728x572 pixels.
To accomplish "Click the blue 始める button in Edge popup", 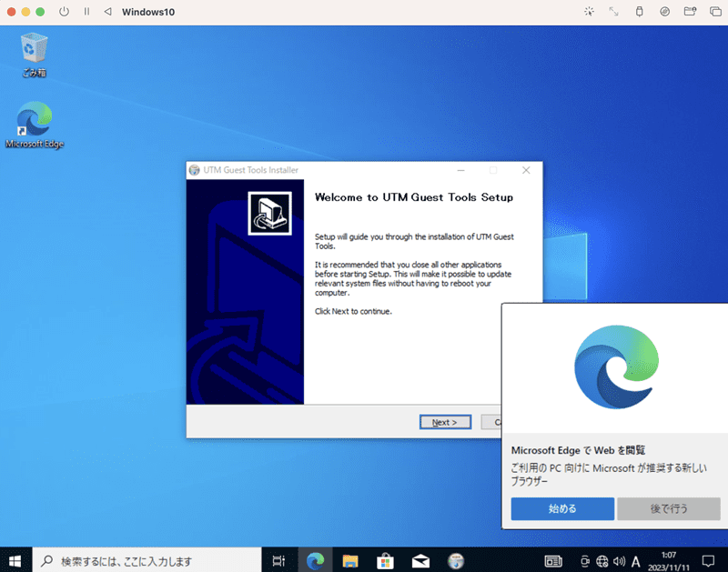I will (x=562, y=509).
